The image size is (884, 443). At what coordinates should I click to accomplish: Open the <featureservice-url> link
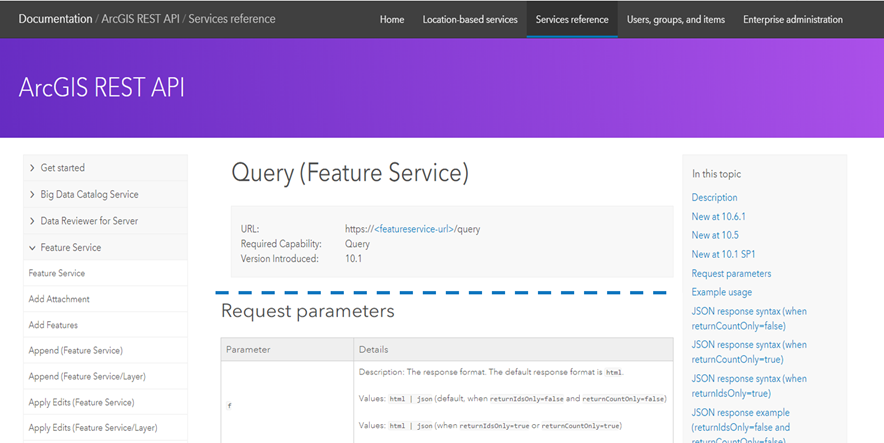(x=414, y=229)
